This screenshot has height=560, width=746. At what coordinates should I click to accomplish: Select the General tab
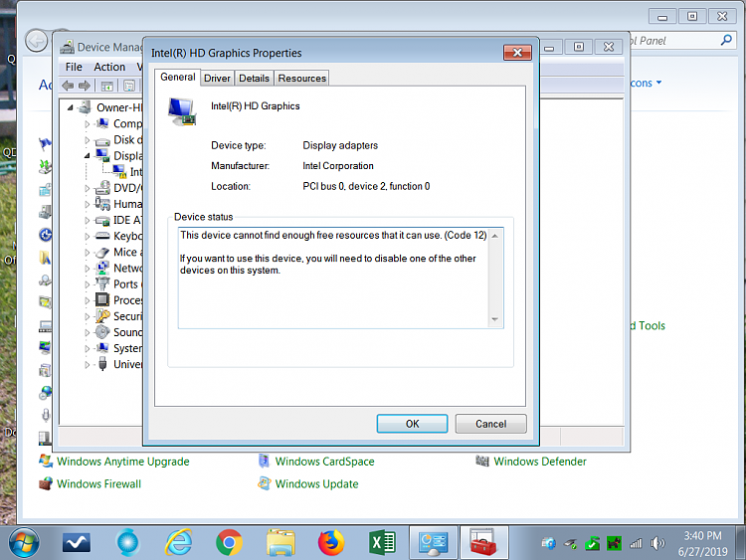[x=177, y=77]
